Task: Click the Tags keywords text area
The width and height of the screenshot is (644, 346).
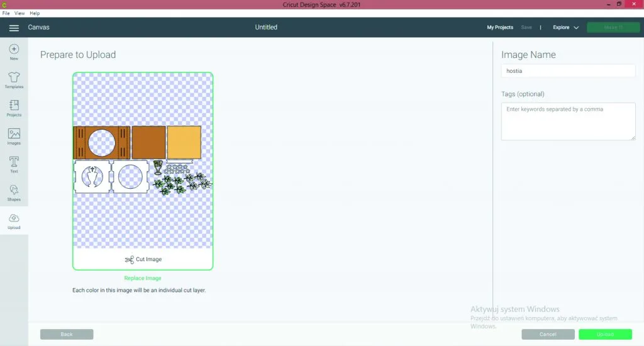Action: [x=568, y=121]
